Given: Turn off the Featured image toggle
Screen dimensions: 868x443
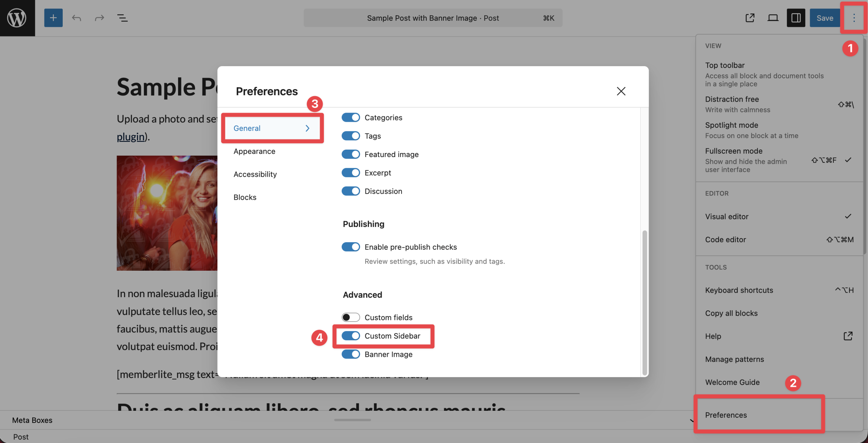Looking at the screenshot, I should click(351, 154).
